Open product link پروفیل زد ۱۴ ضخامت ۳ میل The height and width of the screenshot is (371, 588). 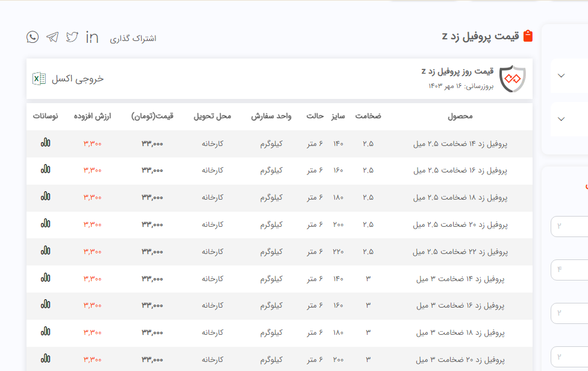(460, 278)
